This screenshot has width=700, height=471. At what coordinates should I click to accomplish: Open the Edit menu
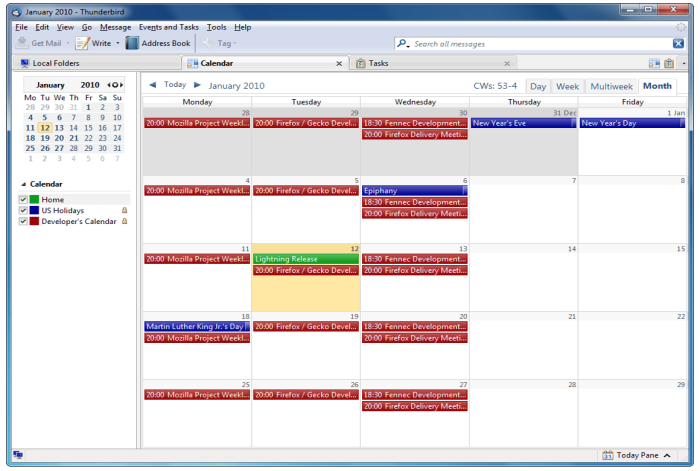coord(42,27)
